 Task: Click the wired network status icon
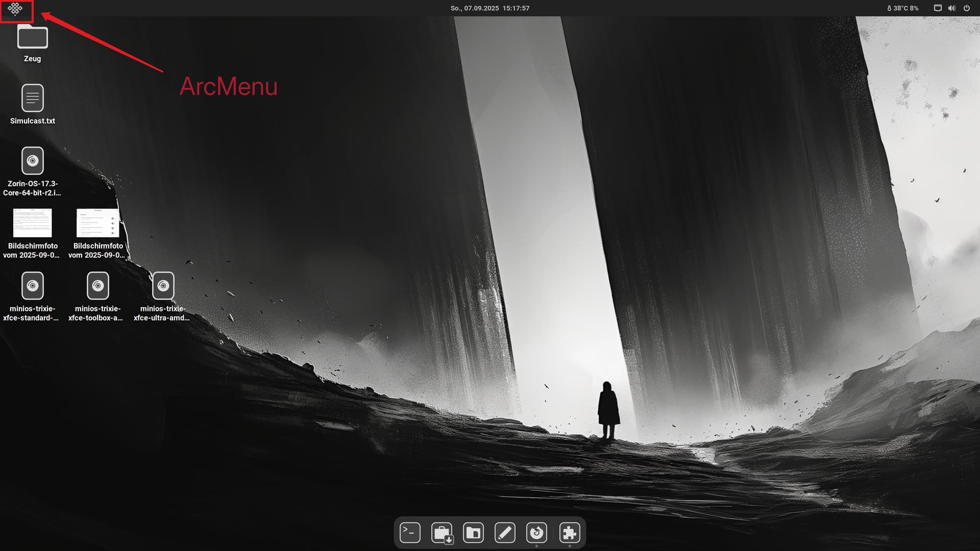pyautogui.click(x=938, y=8)
